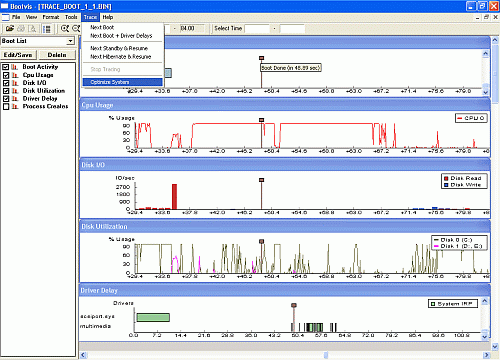Viewport: 500px width, 360px height.
Task: Click the print toolbar icon
Action: (x=21, y=29)
